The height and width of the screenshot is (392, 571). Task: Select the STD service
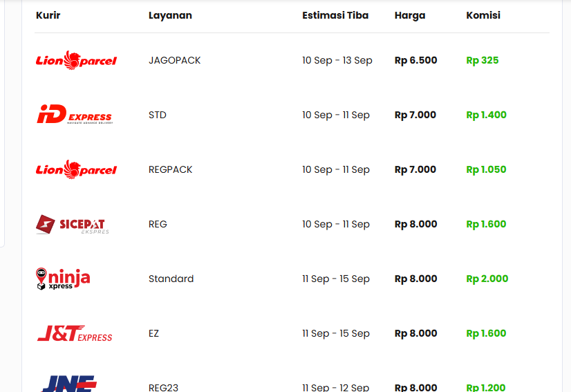point(158,115)
